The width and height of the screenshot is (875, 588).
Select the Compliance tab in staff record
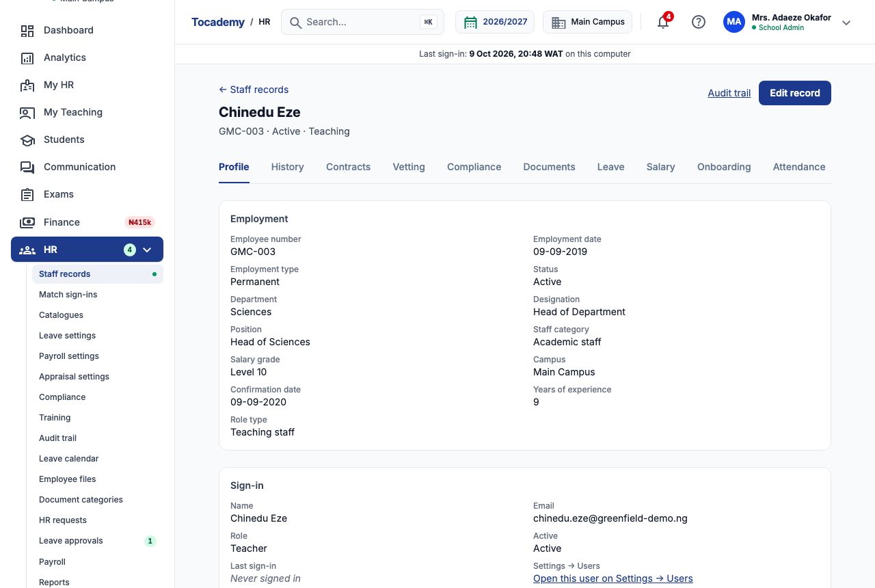[474, 167]
